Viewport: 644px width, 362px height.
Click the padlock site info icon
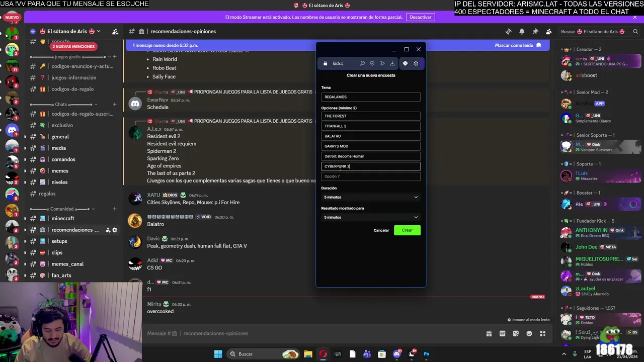tap(325, 63)
